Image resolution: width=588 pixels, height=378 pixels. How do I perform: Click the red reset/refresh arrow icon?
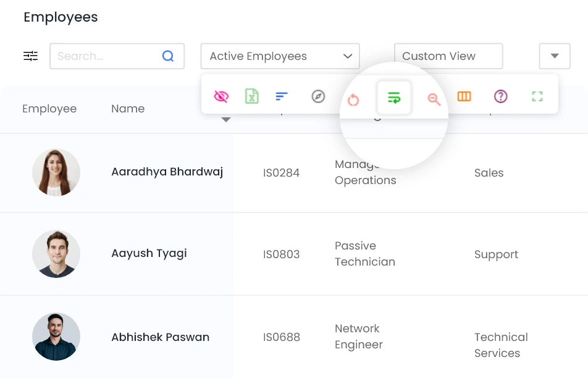(x=353, y=100)
